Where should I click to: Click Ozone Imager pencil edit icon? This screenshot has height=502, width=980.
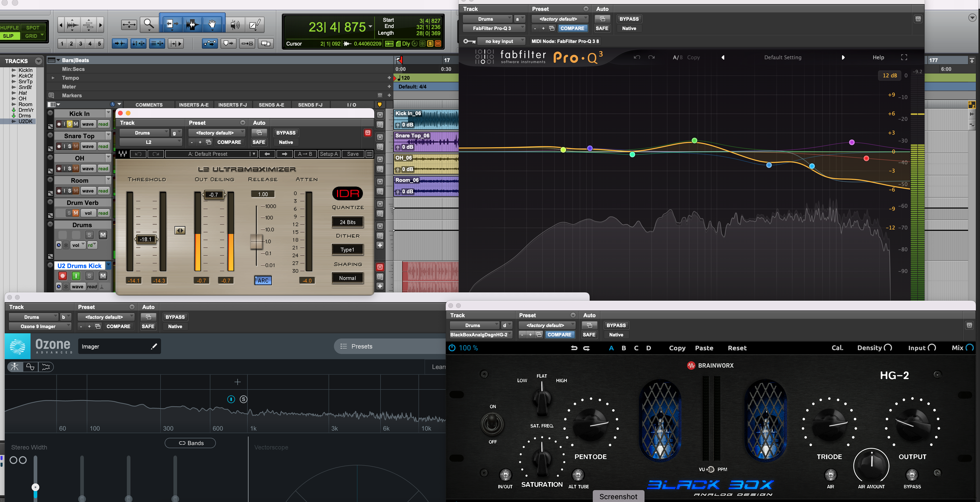click(154, 346)
